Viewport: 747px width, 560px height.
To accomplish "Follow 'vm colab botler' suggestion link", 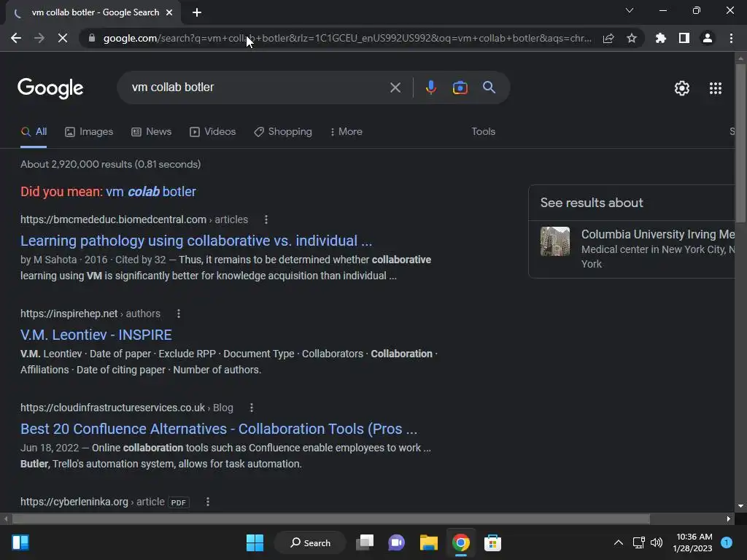I will (x=151, y=192).
